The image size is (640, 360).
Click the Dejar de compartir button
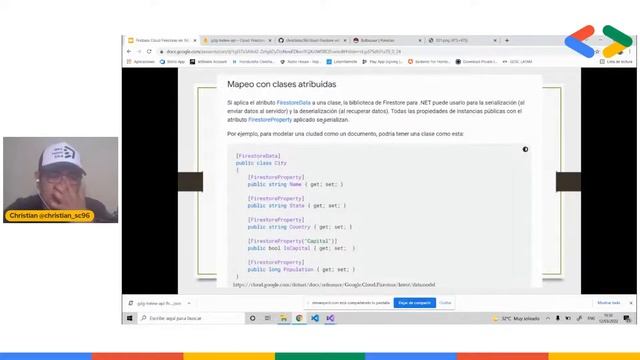coord(414,303)
